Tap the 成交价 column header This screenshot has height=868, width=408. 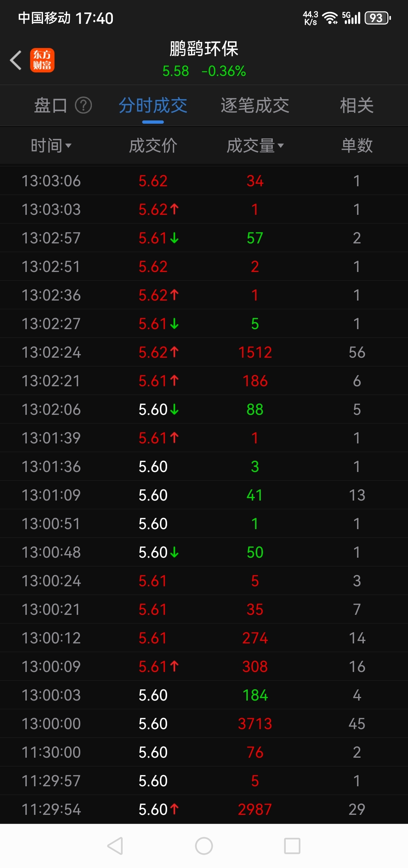[x=153, y=145]
